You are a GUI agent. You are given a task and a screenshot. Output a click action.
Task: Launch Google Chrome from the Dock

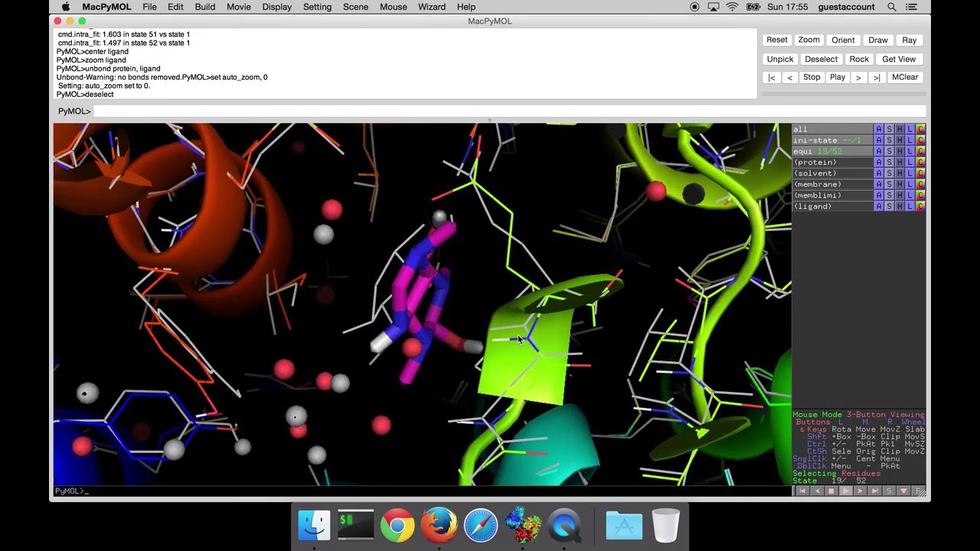pos(397,526)
